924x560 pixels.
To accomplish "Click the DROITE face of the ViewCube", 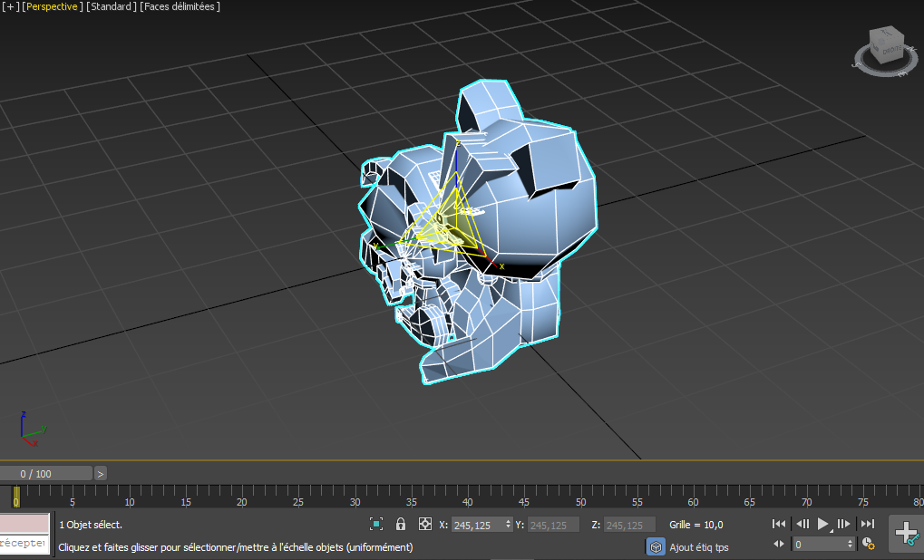I will tap(890, 50).
